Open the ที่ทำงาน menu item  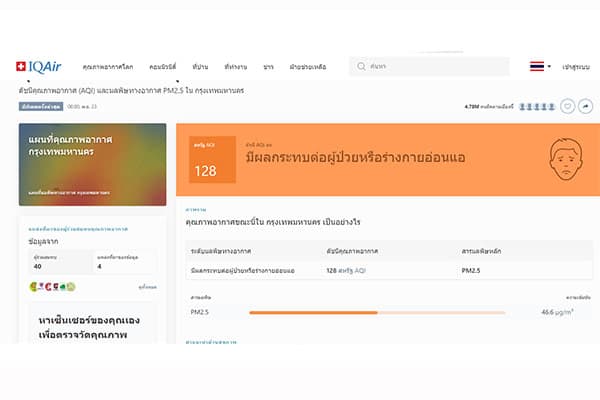tap(236, 67)
